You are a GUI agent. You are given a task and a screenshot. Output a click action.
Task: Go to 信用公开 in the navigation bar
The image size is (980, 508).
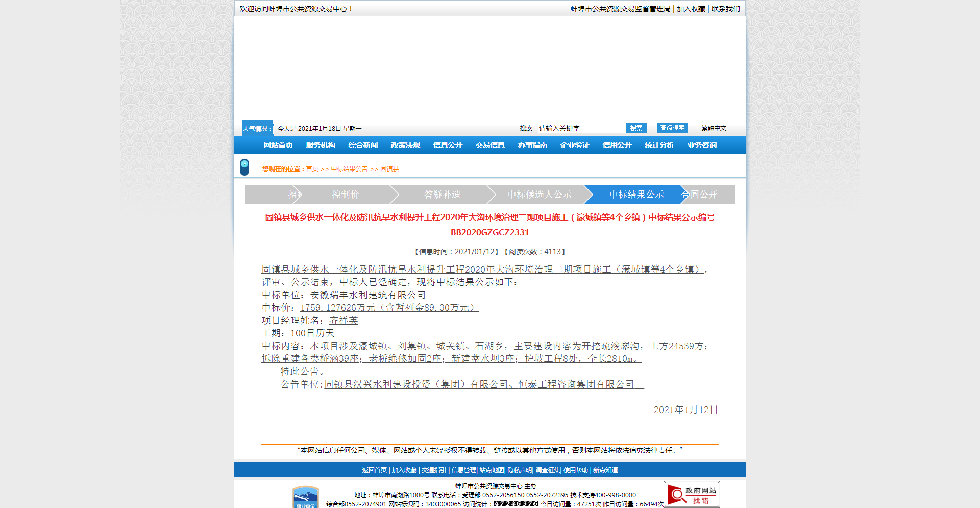(617, 146)
